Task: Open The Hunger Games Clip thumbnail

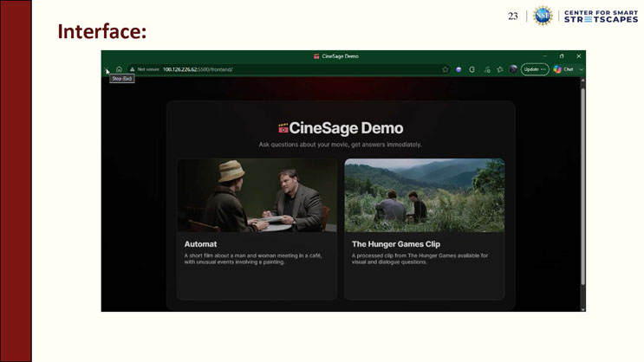Action: click(x=424, y=196)
